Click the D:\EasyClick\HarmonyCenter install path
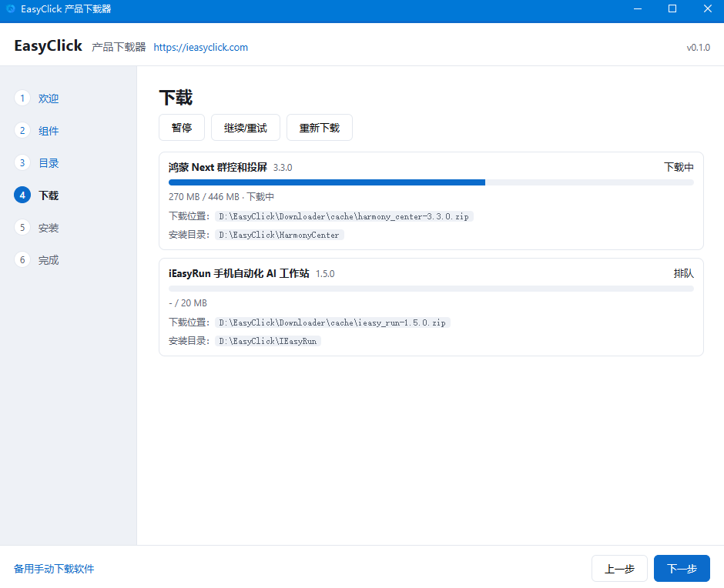Image resolution: width=724 pixels, height=588 pixels. click(x=280, y=235)
